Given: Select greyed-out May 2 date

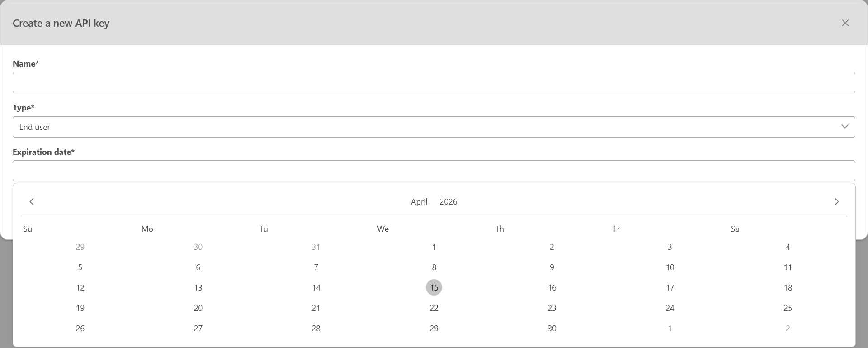Looking at the screenshot, I should [x=788, y=329].
